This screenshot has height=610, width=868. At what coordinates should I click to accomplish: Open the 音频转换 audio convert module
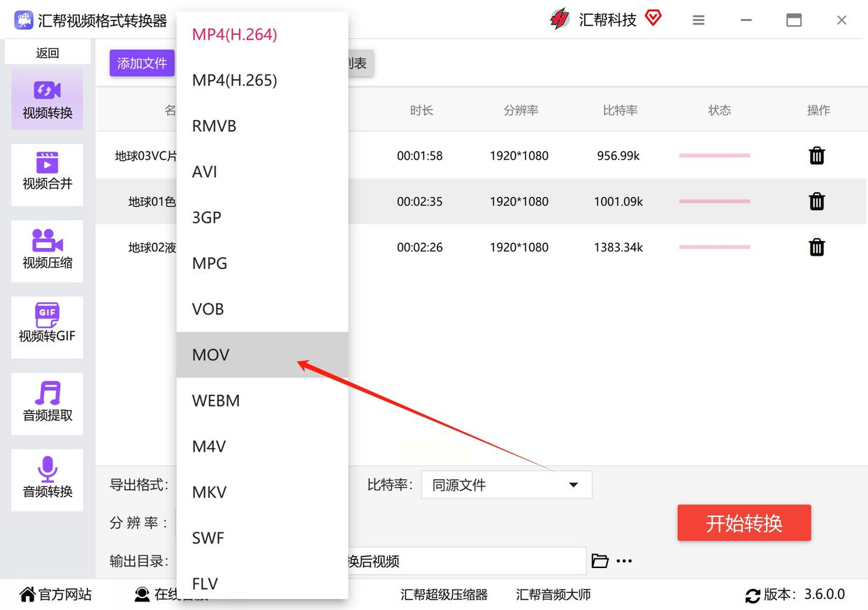pyautogui.click(x=48, y=479)
